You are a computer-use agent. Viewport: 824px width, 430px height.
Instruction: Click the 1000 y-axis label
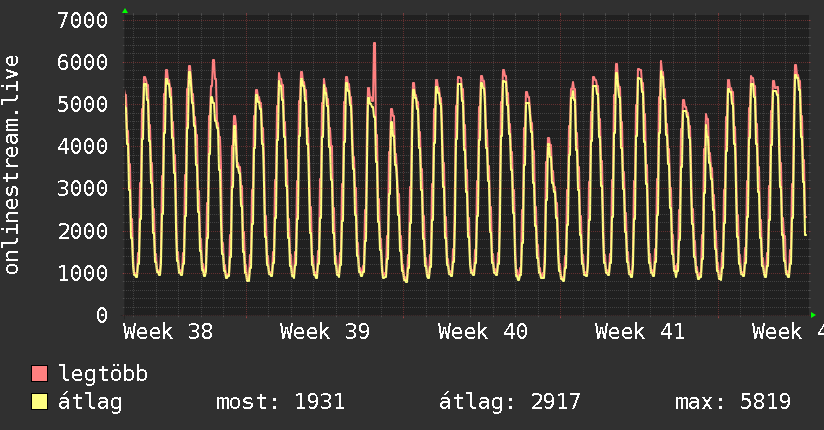83,273
